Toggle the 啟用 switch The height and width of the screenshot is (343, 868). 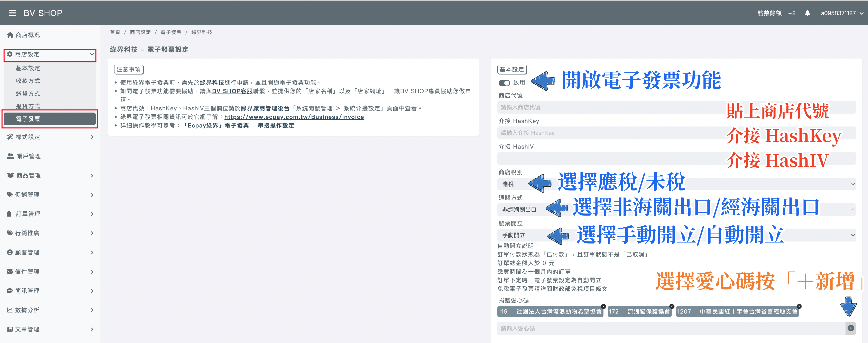tap(504, 83)
